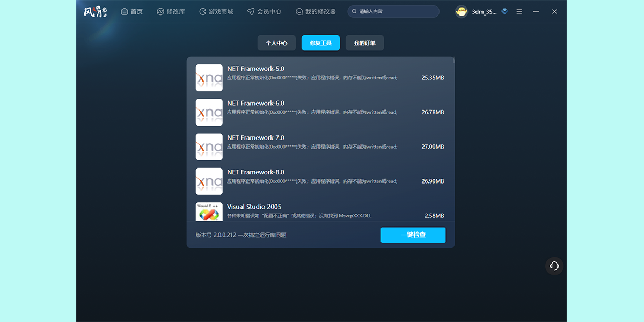Viewport: 644px width, 322px height.
Task: Select the highlighted 修复工具 tab
Action: coord(320,43)
